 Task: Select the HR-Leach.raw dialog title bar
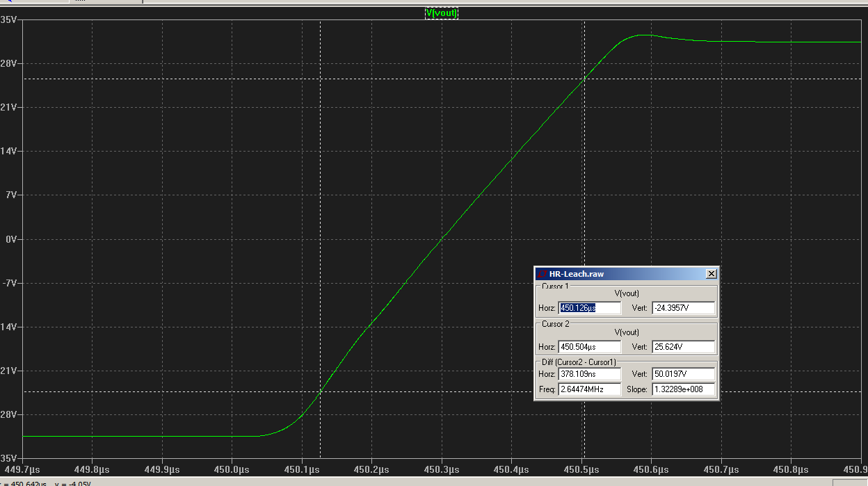click(x=626, y=274)
